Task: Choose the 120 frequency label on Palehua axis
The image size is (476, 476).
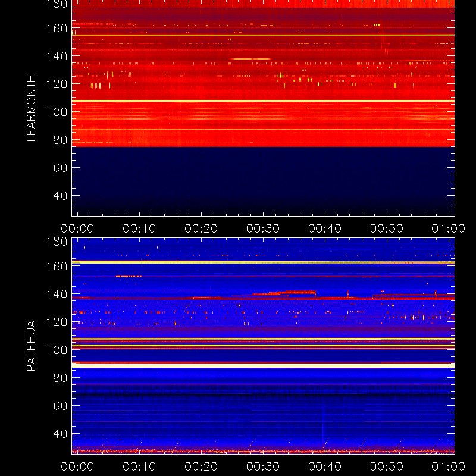Action: [57, 322]
